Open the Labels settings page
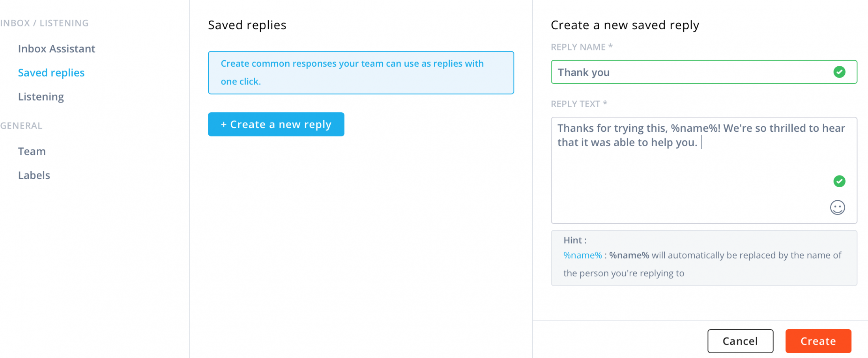 pyautogui.click(x=34, y=175)
